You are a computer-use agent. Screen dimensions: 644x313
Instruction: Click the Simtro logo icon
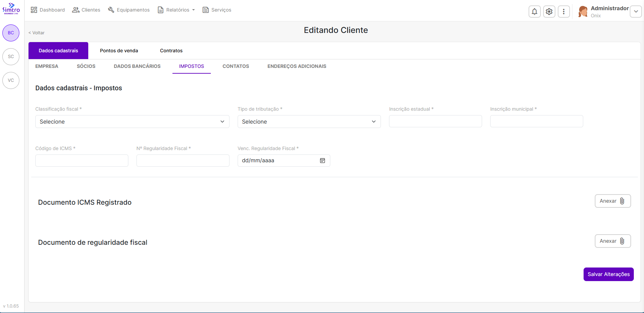point(11,8)
